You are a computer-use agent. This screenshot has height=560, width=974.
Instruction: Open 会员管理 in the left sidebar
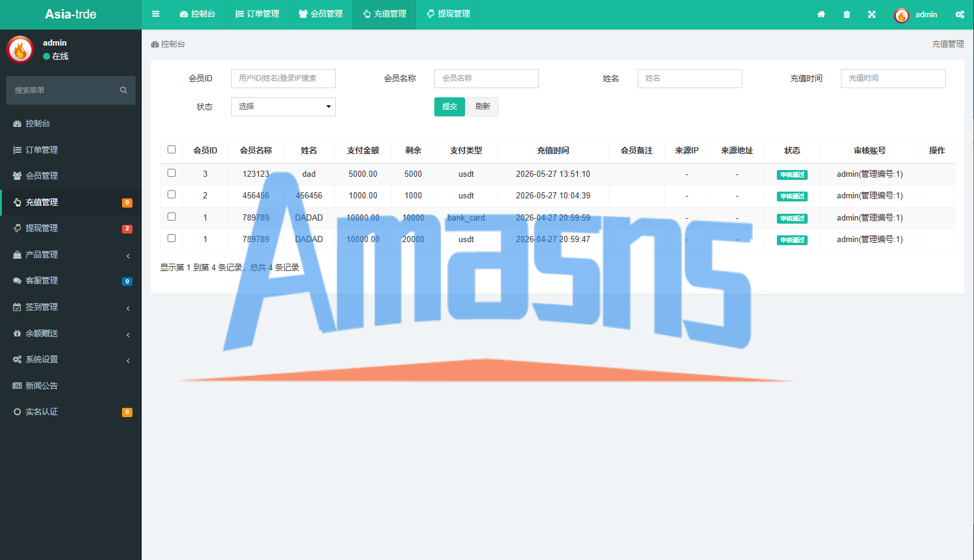click(71, 176)
